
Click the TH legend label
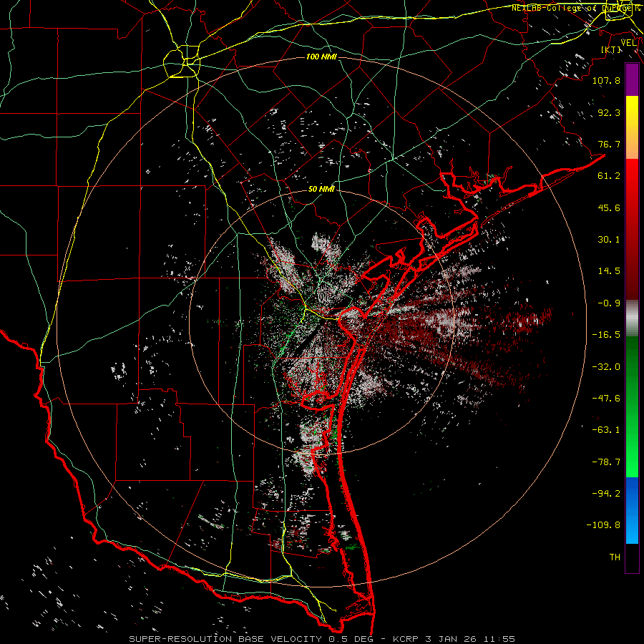pos(615,557)
